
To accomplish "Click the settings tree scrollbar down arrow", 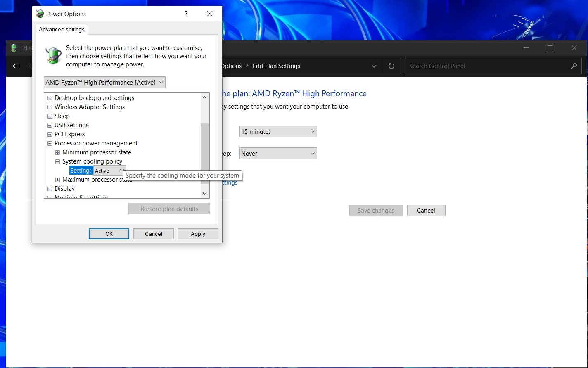I will tap(204, 193).
